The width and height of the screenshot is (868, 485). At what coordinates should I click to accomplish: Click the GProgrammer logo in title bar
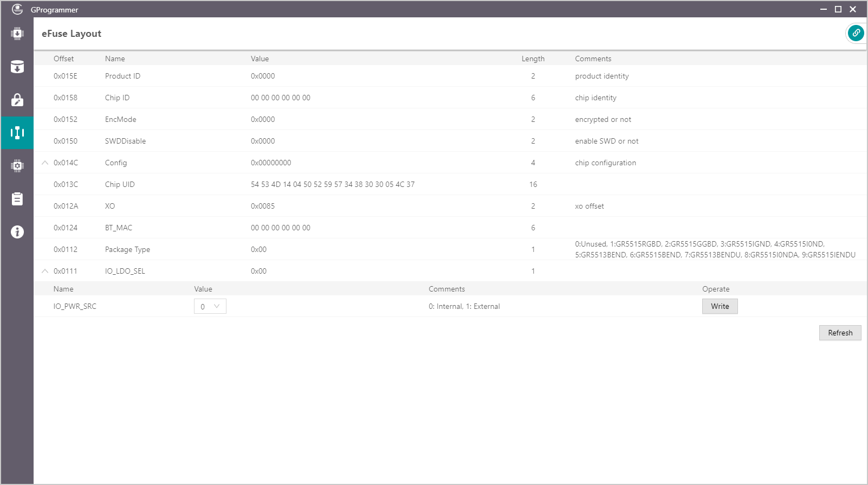(17, 9)
